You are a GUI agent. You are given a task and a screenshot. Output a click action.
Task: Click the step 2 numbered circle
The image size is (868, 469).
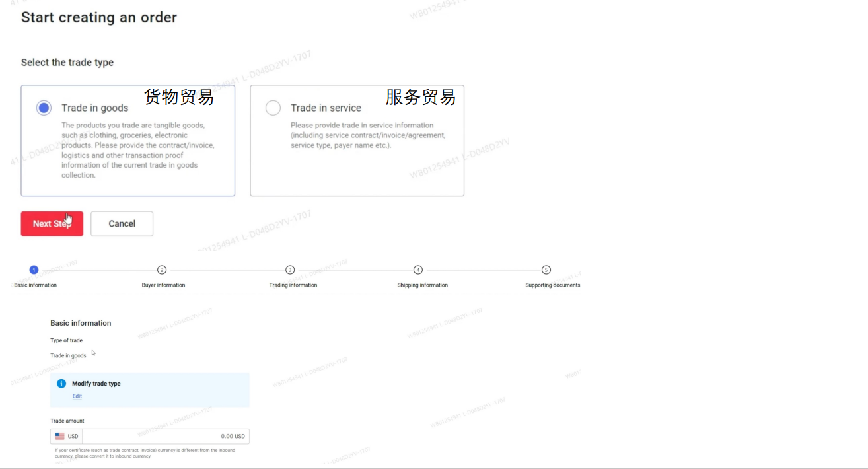pos(162,270)
